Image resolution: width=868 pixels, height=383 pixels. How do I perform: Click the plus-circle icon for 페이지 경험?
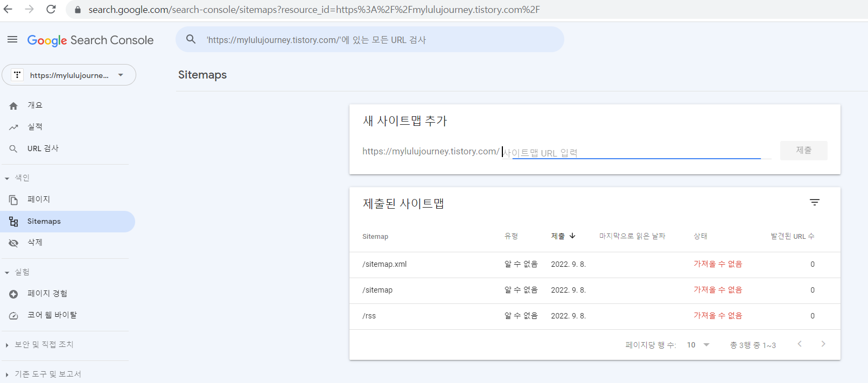pyautogui.click(x=13, y=294)
